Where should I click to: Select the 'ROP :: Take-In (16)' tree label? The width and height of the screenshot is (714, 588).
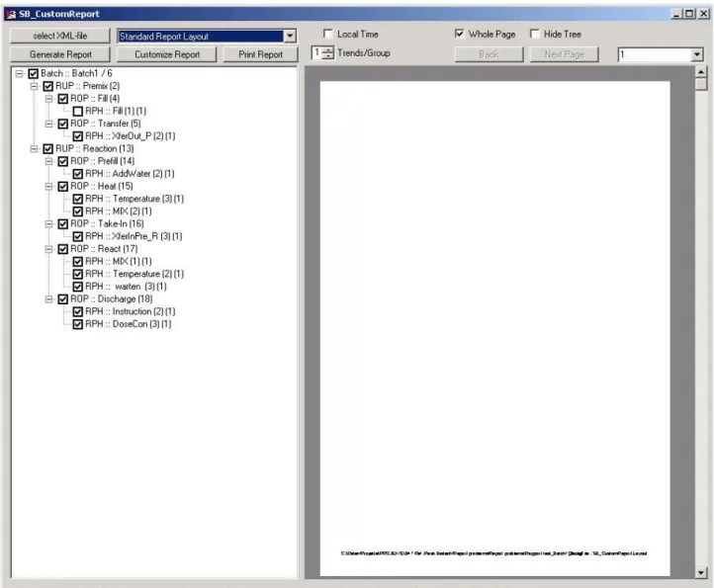coord(107,224)
